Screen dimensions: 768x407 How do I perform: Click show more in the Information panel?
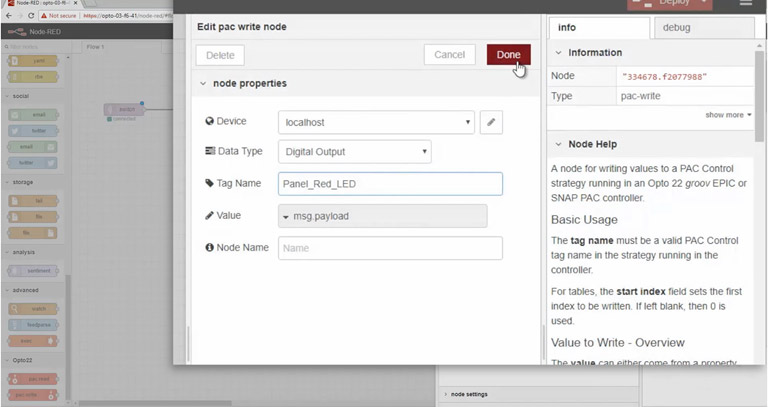[x=728, y=115]
